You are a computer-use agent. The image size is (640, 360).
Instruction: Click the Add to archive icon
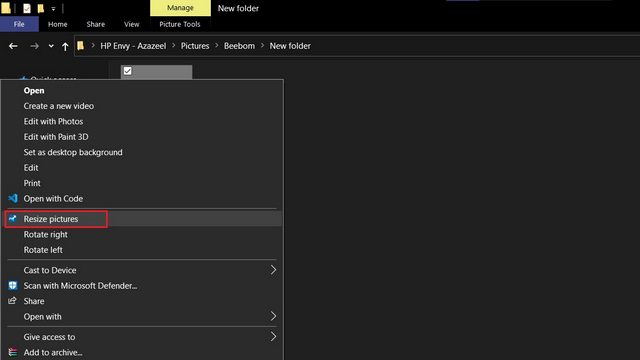click(x=13, y=352)
